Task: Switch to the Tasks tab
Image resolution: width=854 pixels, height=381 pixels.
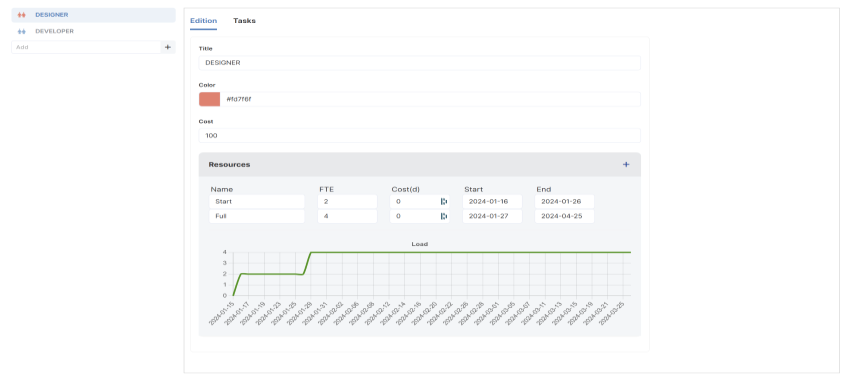Action: tap(244, 21)
